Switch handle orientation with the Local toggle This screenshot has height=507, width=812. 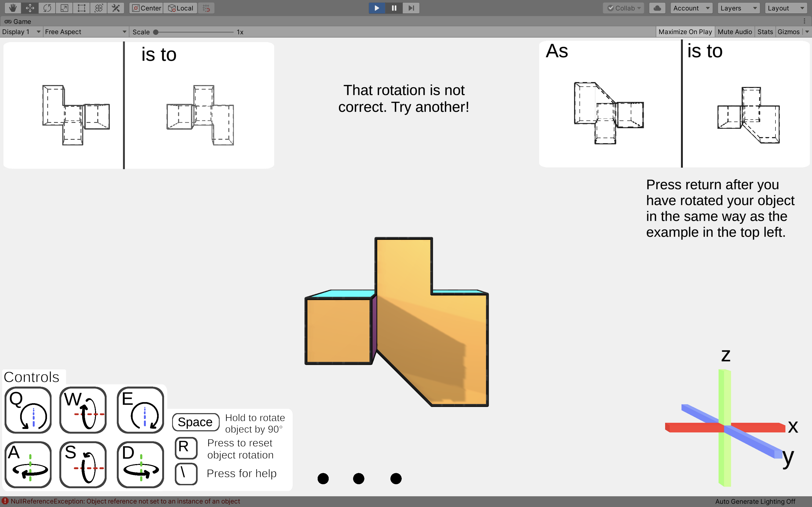pyautogui.click(x=180, y=8)
